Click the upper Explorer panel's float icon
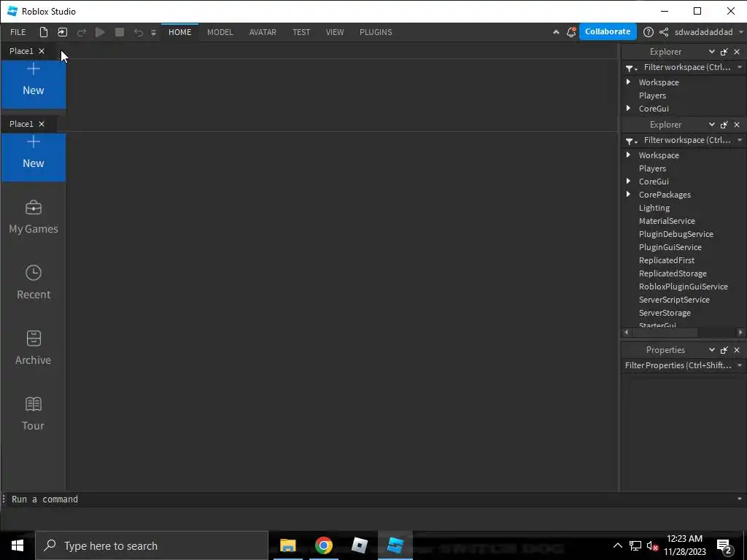The width and height of the screenshot is (747, 560). [x=724, y=52]
